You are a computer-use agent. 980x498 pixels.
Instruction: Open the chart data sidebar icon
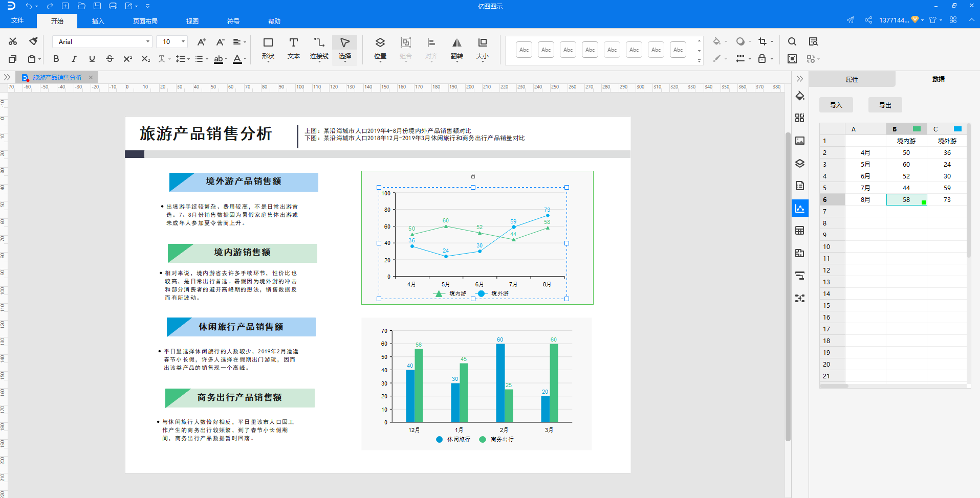(x=800, y=208)
